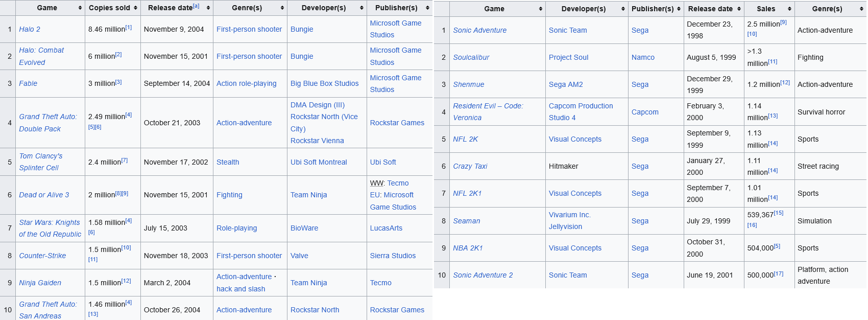Click Namco publisher link
Viewport: 868px width, 320px height.
(643, 57)
